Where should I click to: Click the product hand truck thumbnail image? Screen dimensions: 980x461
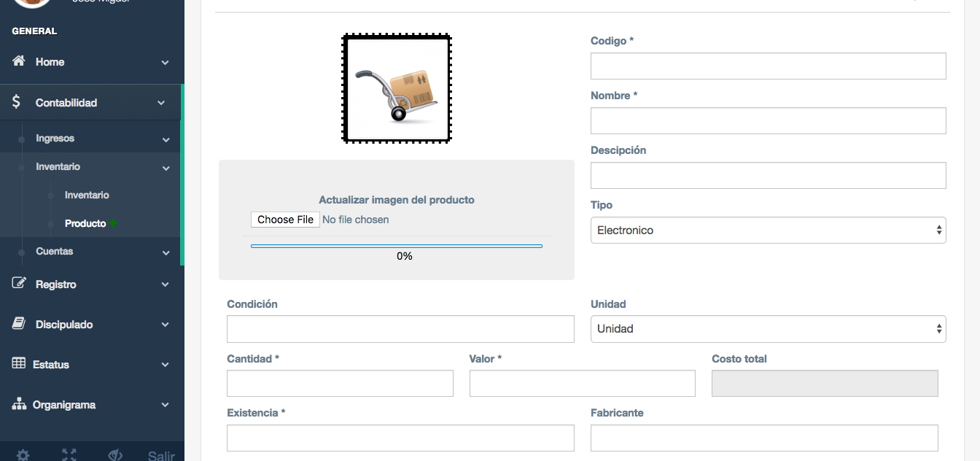click(397, 88)
